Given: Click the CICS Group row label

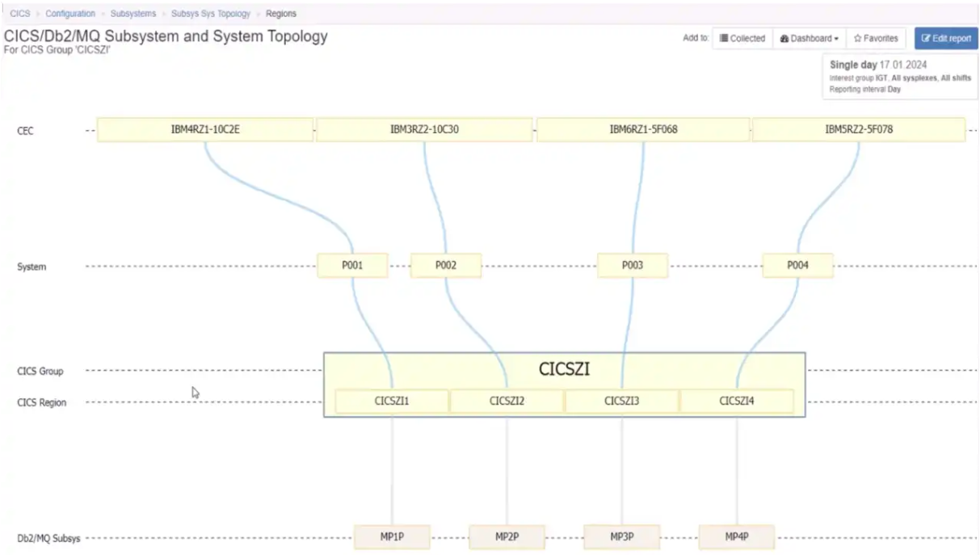Looking at the screenshot, I should pos(40,372).
